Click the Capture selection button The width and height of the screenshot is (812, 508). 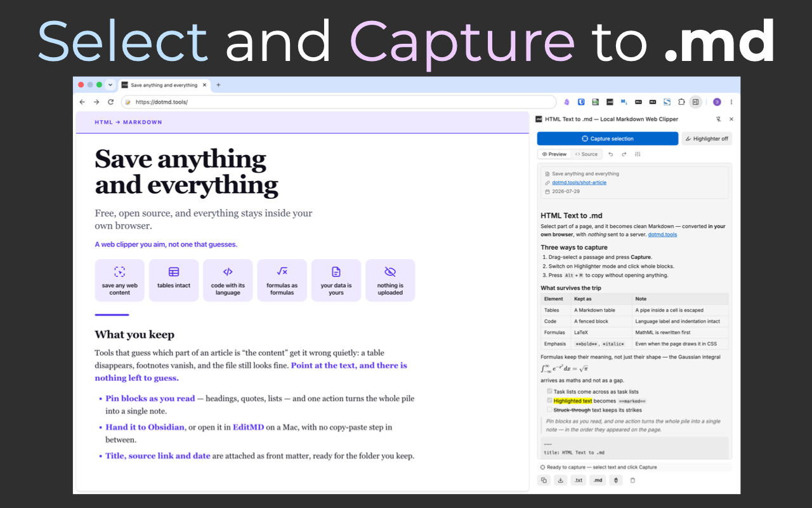[x=607, y=138]
